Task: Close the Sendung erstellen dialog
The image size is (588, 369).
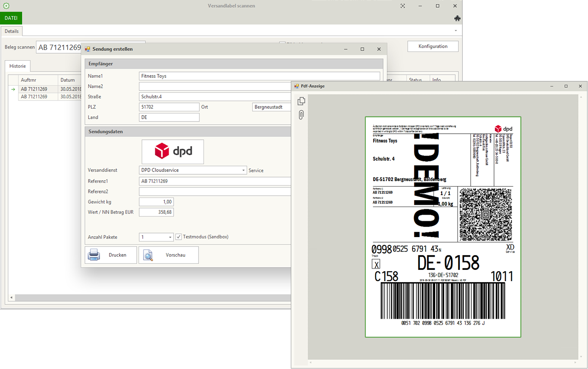Action: tap(379, 49)
